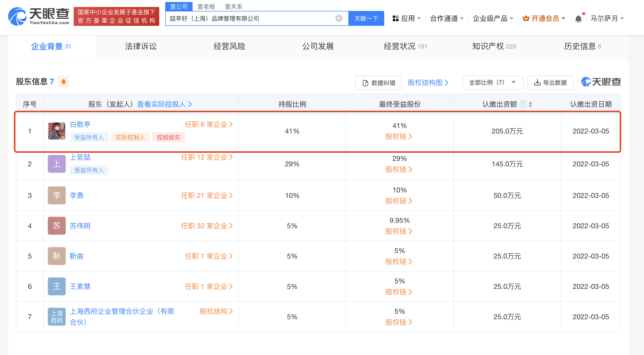This screenshot has height=355, width=644.
Task: Select the 205.0万元 amount cell
Action: pyautogui.click(x=507, y=131)
